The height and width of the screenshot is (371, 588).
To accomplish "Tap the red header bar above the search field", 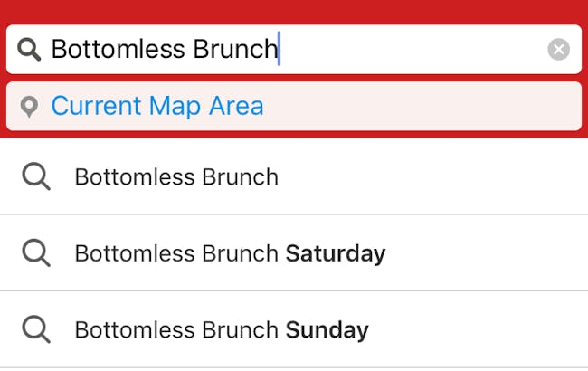I will [294, 11].
